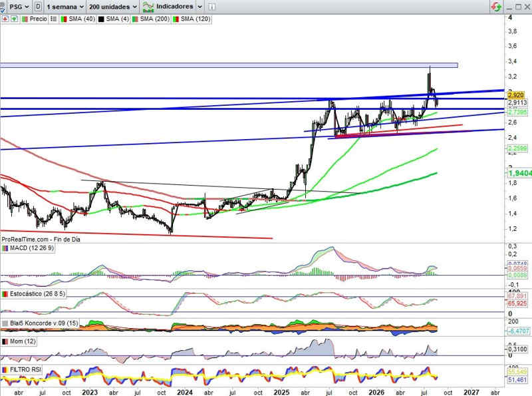Open the list icon next to Precio
This screenshot has width=532, height=396.
(54, 19)
